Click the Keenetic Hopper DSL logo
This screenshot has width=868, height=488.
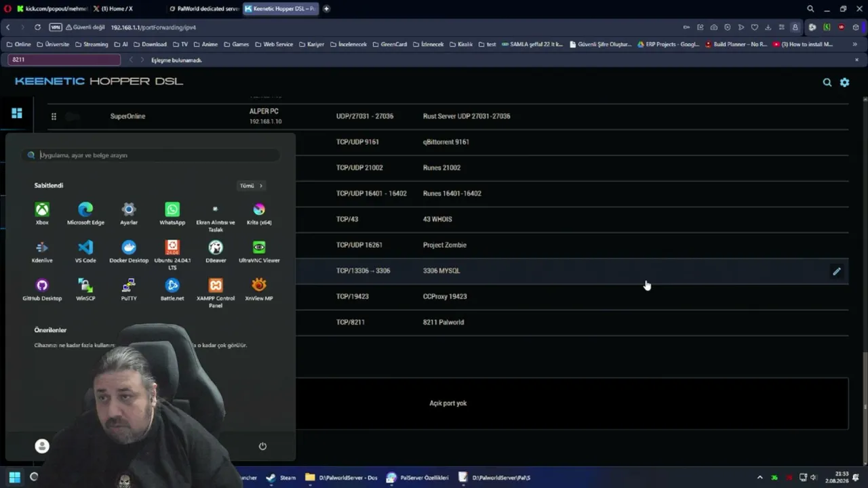99,81
